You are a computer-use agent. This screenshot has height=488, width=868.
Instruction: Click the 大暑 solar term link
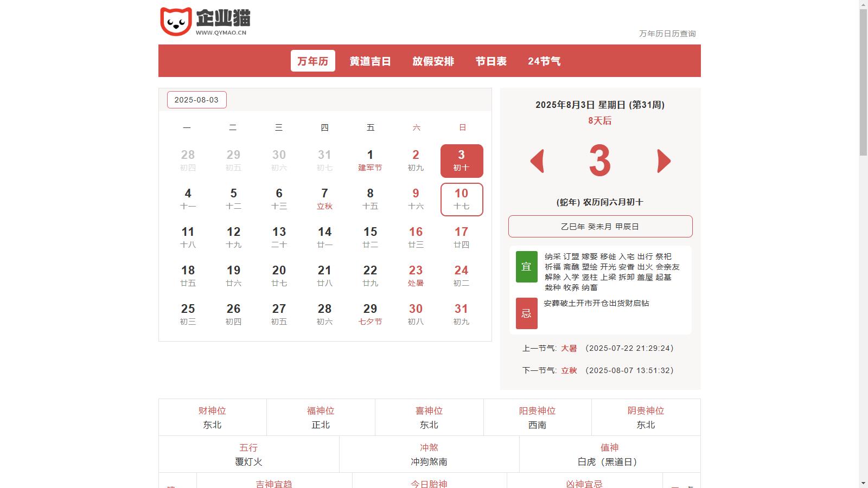pyautogui.click(x=569, y=348)
